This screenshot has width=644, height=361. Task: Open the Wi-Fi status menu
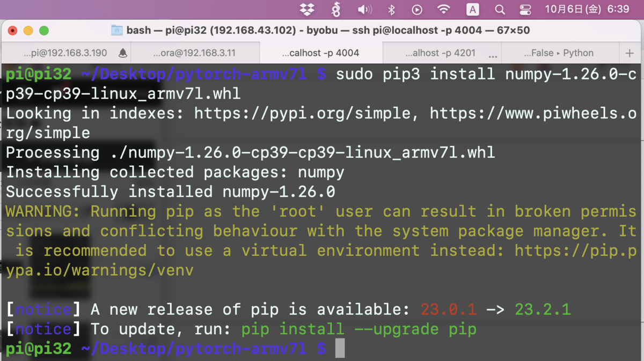(x=443, y=10)
